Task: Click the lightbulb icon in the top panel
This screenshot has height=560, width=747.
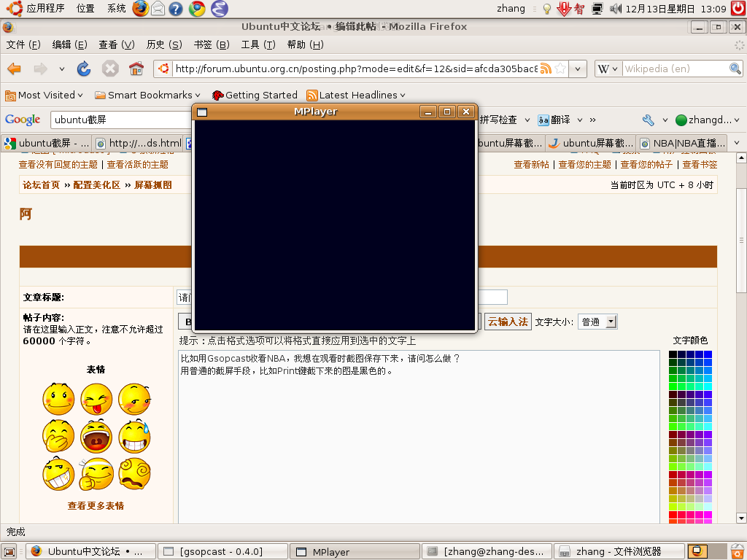Action: (547, 9)
